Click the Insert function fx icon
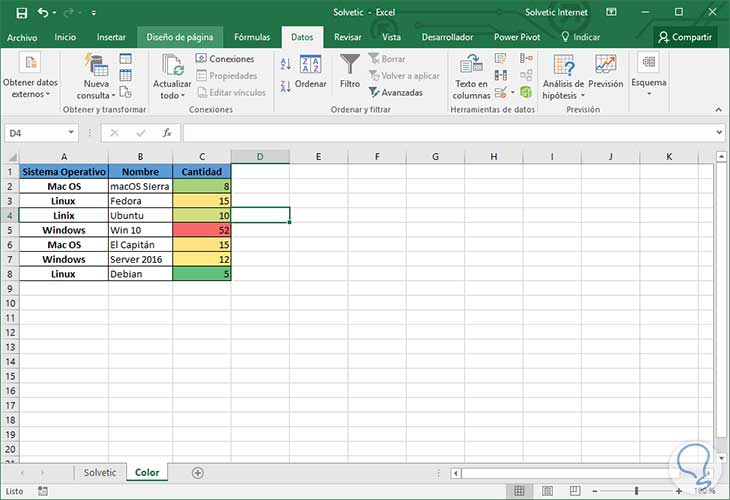 pyautogui.click(x=167, y=133)
